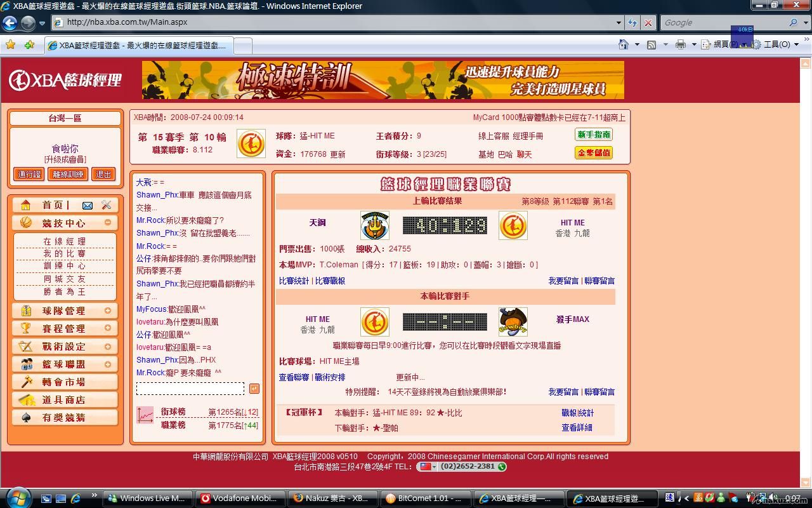Click the 金幣儲值 button
Screen dimensions: 812x508
point(594,152)
